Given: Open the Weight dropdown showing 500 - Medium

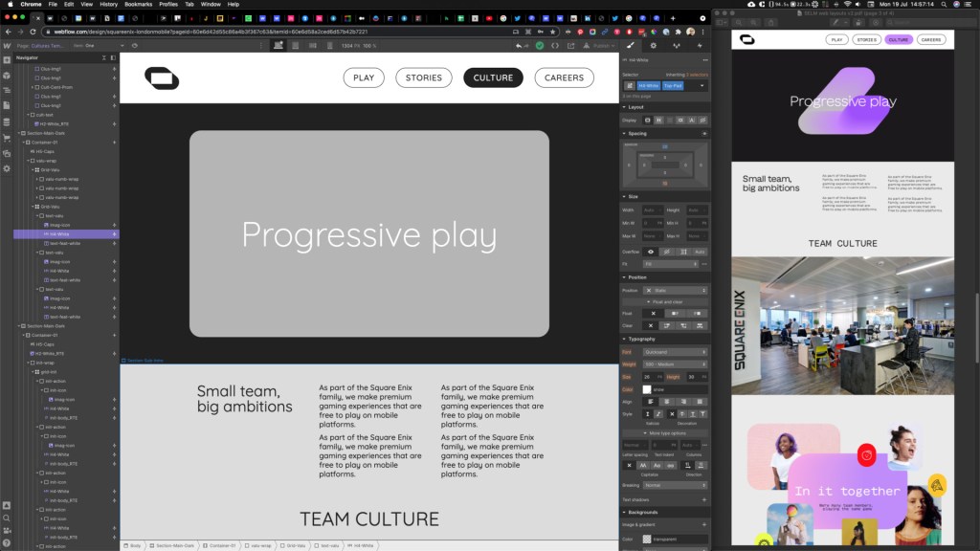Looking at the screenshot, I should tap(675, 364).
